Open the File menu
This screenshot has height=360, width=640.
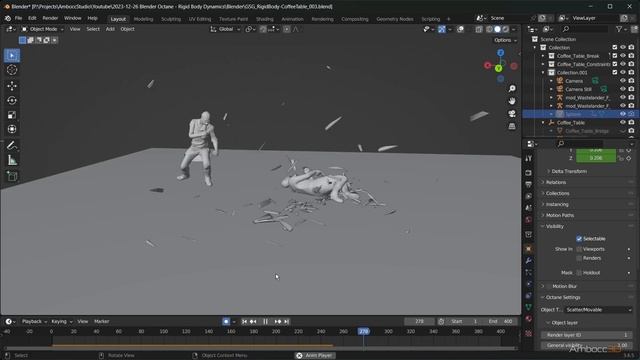tap(18, 18)
